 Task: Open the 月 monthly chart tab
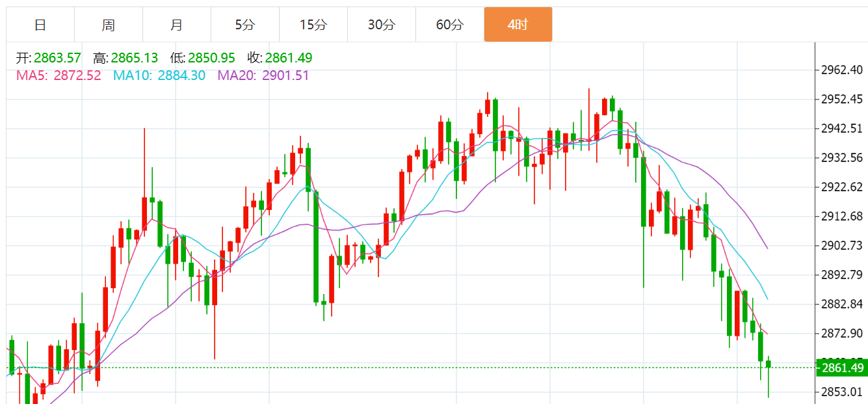(177, 25)
